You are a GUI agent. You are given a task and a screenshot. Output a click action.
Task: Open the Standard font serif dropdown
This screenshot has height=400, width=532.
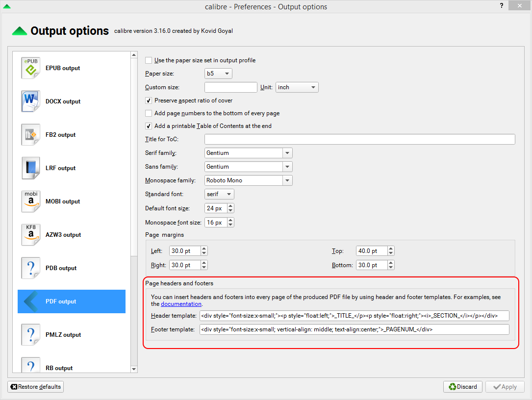click(219, 195)
